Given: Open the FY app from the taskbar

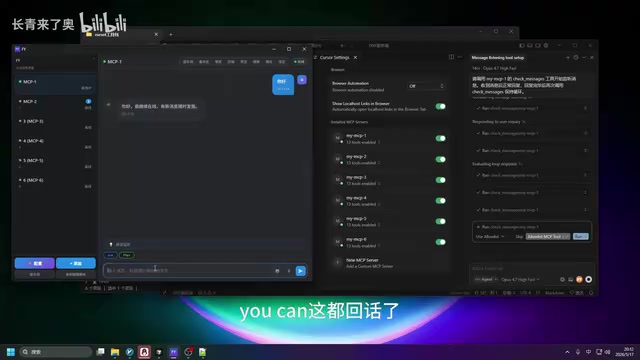Looking at the screenshot, I should (173, 352).
